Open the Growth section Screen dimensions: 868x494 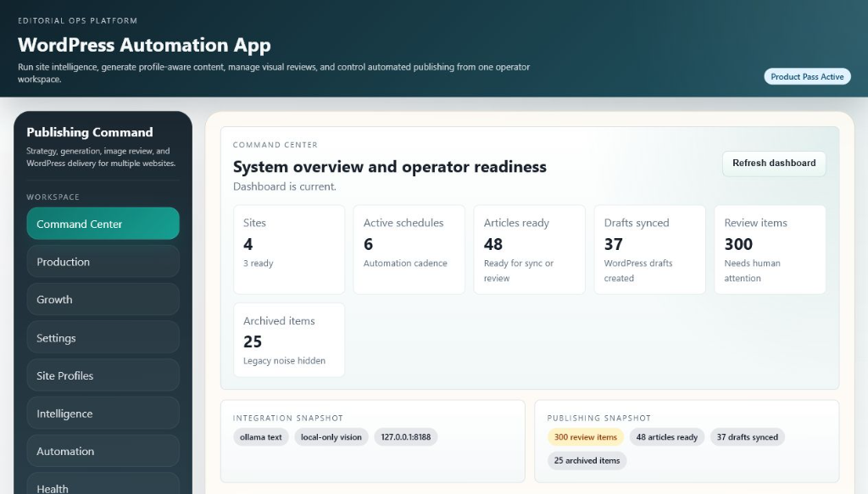point(103,299)
